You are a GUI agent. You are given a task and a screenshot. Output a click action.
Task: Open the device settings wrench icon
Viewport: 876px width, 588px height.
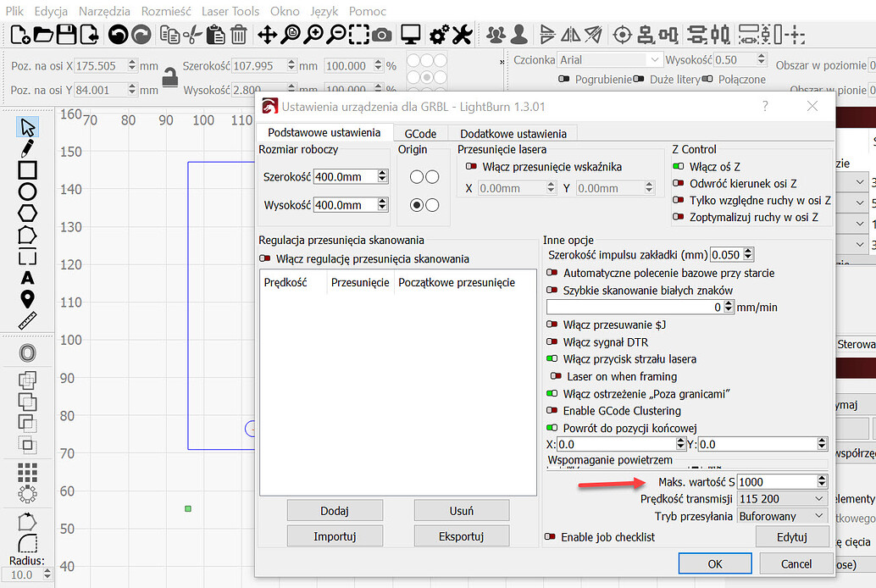coord(462,34)
